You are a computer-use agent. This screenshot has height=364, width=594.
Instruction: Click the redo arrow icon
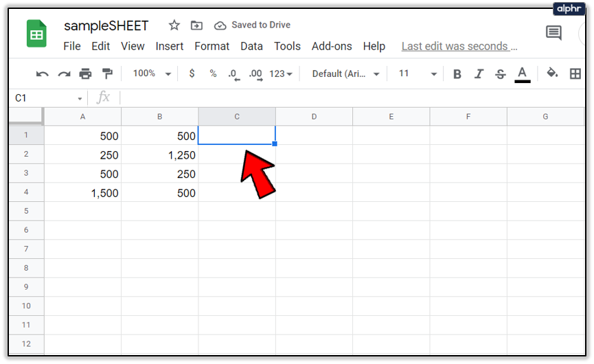pyautogui.click(x=64, y=73)
